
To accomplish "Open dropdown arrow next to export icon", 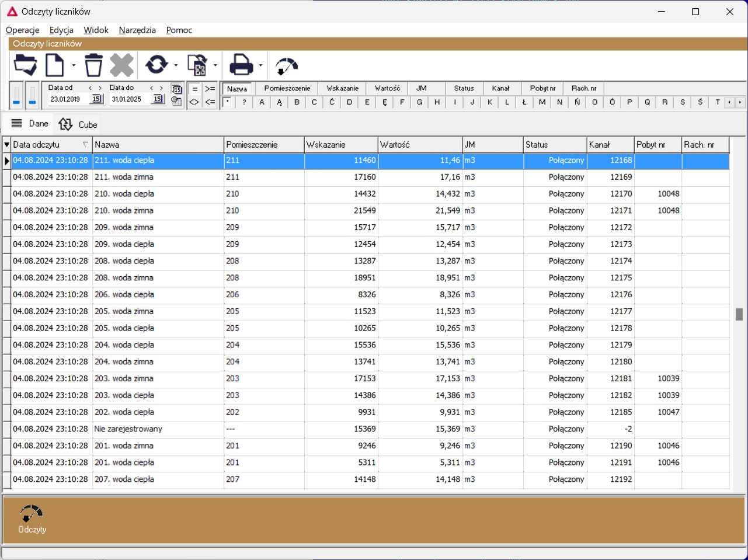I will [215, 65].
